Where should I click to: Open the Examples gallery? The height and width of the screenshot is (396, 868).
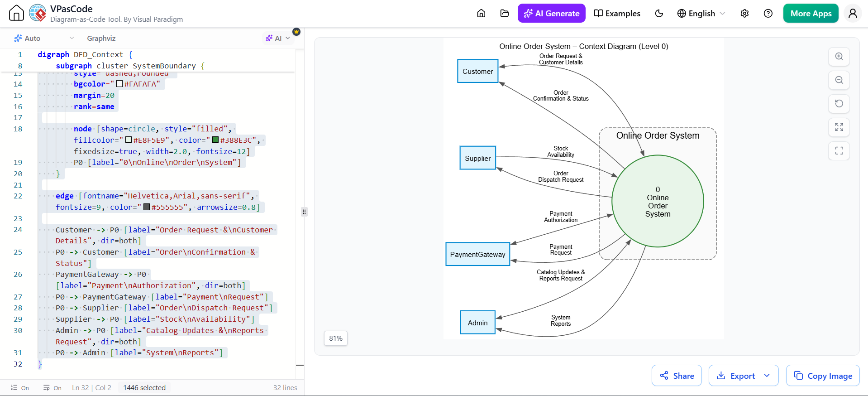tap(617, 13)
